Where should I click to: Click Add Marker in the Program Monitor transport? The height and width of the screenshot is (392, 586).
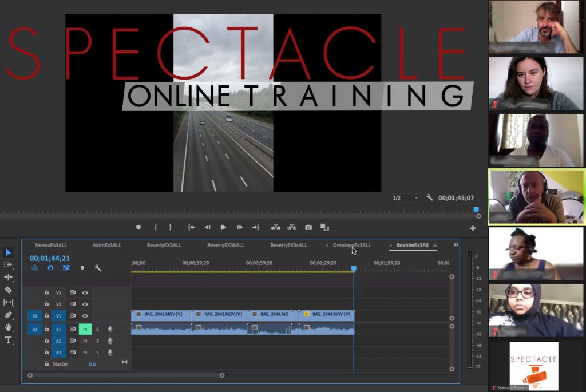[x=138, y=227]
